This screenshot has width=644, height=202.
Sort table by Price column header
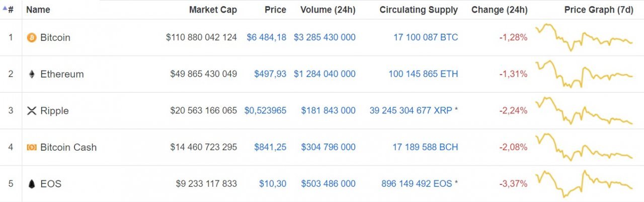[275, 10]
